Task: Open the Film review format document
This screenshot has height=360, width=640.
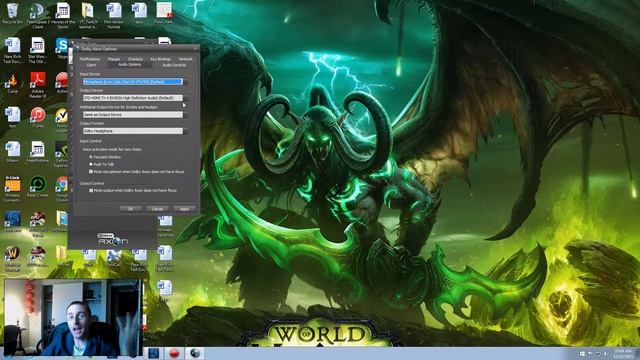Action: [113, 16]
